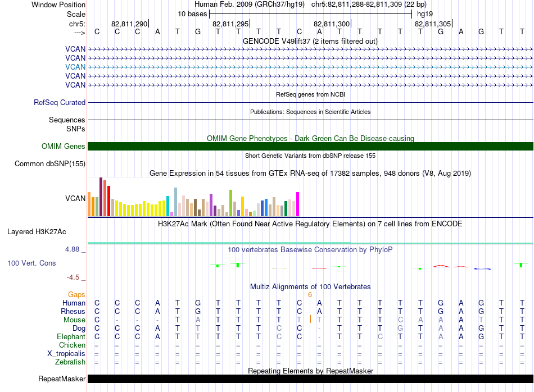
Task: Select the Mouse species alignment row label
Action: tap(74, 320)
